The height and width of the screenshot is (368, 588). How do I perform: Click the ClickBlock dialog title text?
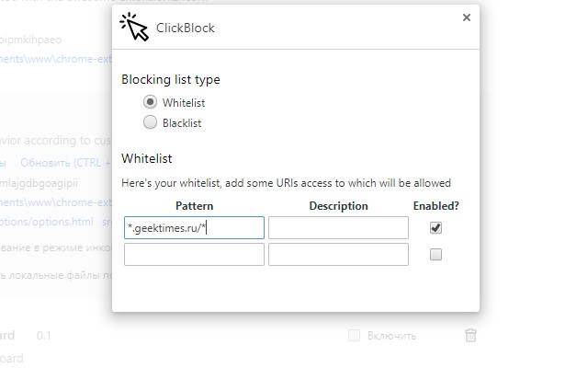pos(186,29)
